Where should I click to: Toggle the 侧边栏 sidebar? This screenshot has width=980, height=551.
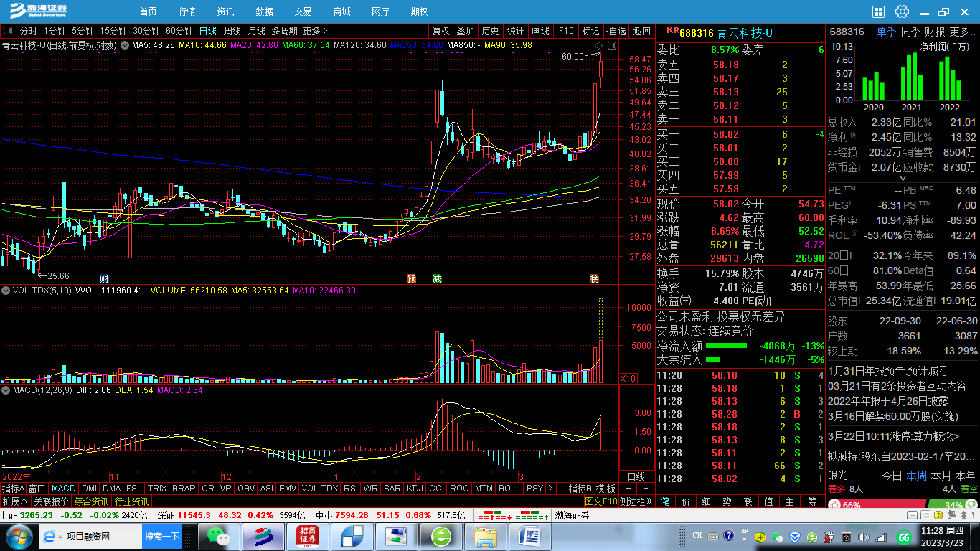click(636, 501)
